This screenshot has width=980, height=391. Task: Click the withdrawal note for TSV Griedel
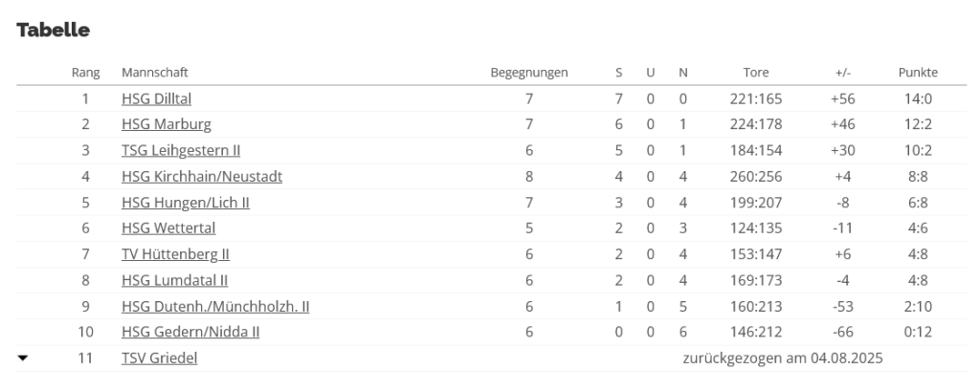pyautogui.click(x=782, y=358)
